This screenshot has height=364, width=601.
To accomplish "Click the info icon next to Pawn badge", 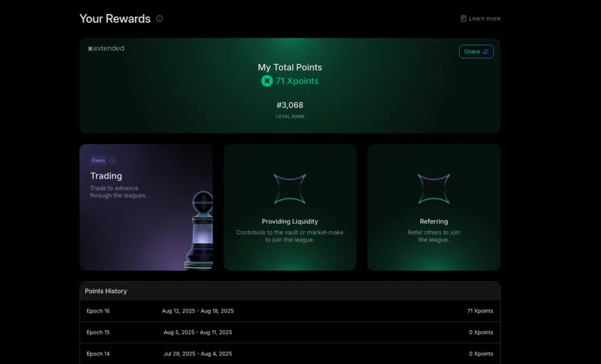I will (113, 160).
